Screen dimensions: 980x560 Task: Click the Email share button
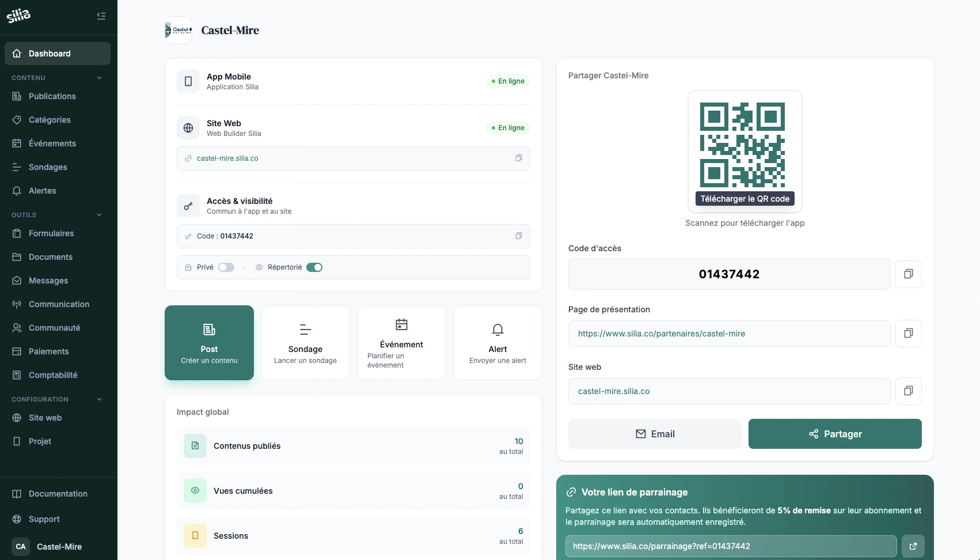[655, 434]
